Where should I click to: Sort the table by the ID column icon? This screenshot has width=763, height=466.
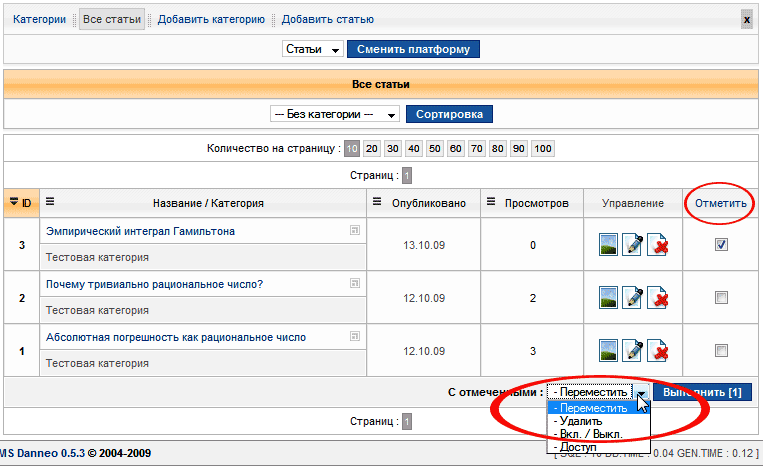pyautogui.click(x=14, y=203)
